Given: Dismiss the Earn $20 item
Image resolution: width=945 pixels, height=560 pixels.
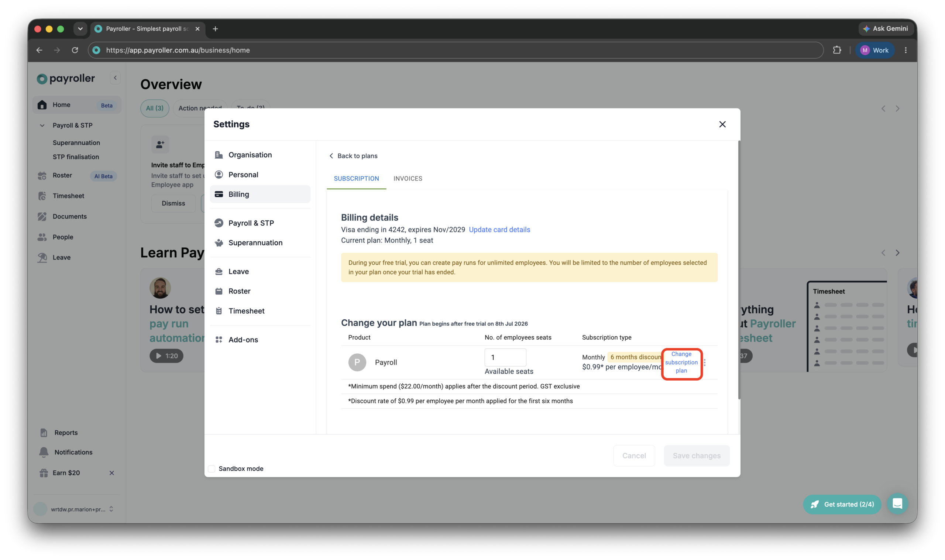Looking at the screenshot, I should tap(111, 473).
